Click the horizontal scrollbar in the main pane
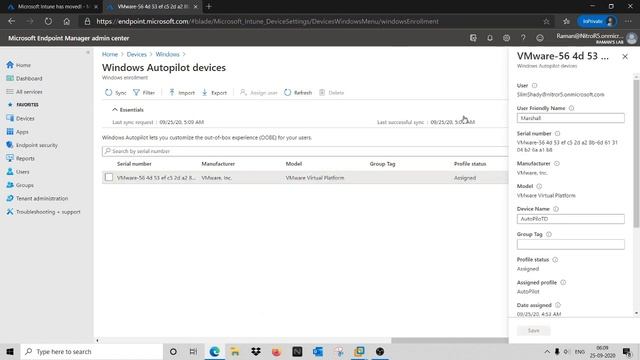 (x=449, y=340)
